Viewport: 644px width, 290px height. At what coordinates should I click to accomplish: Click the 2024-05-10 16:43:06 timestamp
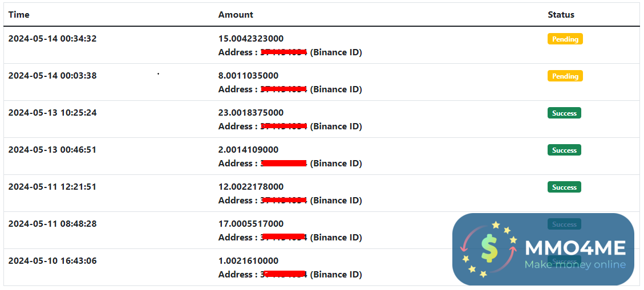pyautogui.click(x=52, y=260)
